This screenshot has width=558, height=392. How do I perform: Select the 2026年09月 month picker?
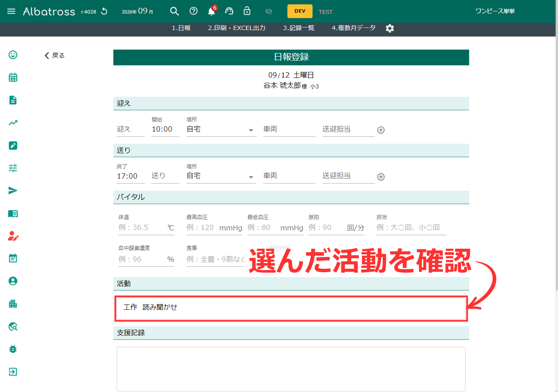pyautogui.click(x=138, y=11)
